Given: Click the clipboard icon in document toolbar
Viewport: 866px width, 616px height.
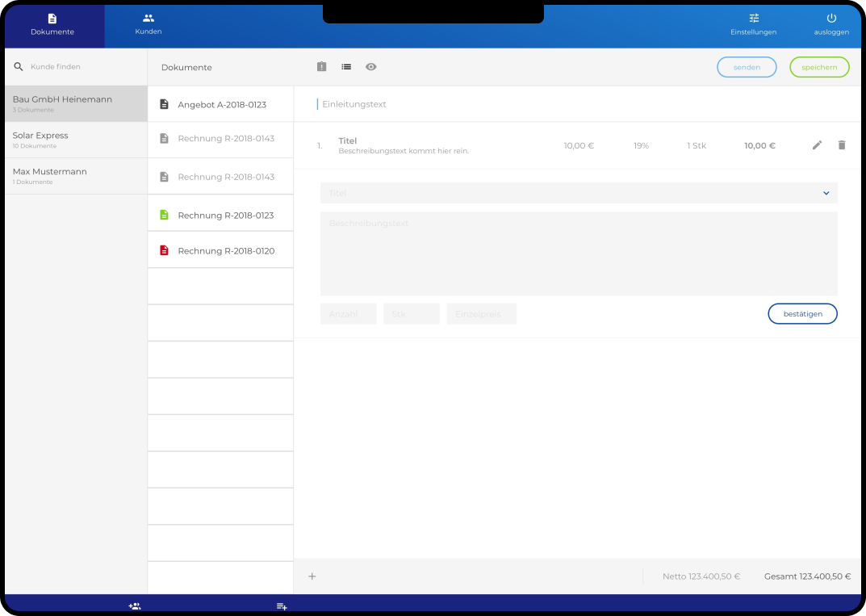Looking at the screenshot, I should coord(321,67).
